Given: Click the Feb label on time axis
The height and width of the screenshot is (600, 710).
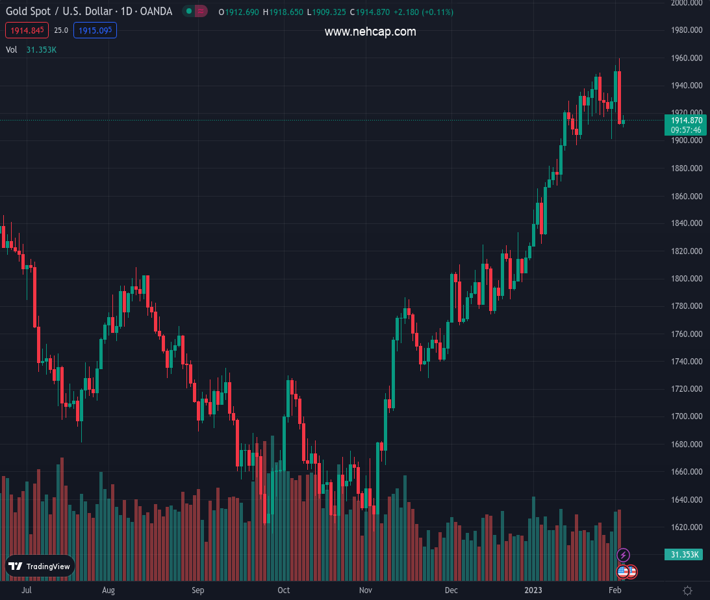Looking at the screenshot, I should tap(614, 591).
